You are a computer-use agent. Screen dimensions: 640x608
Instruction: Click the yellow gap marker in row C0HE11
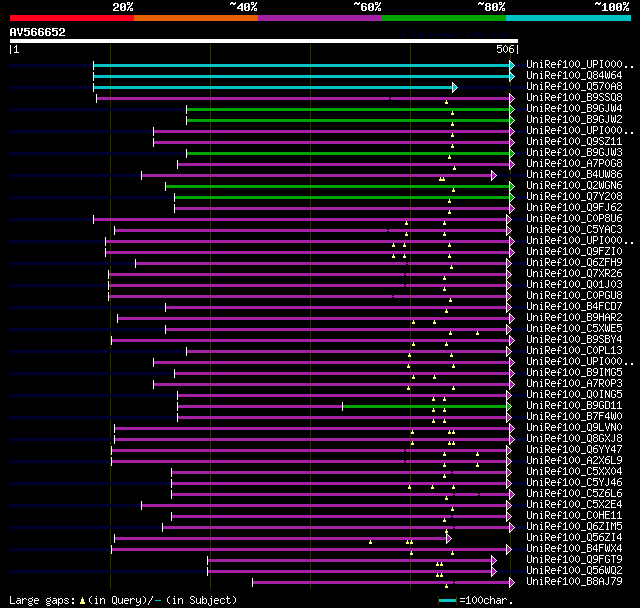444,520
